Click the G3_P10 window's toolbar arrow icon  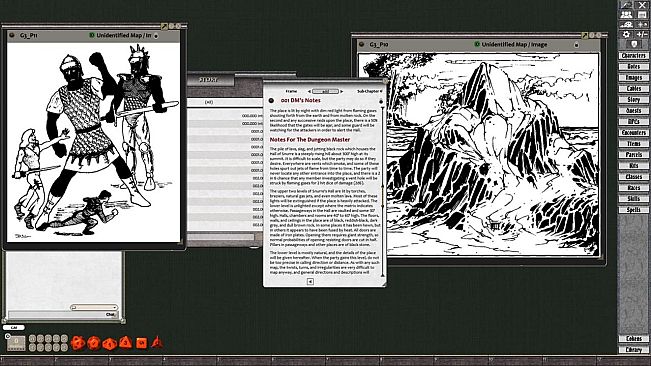coord(585,35)
